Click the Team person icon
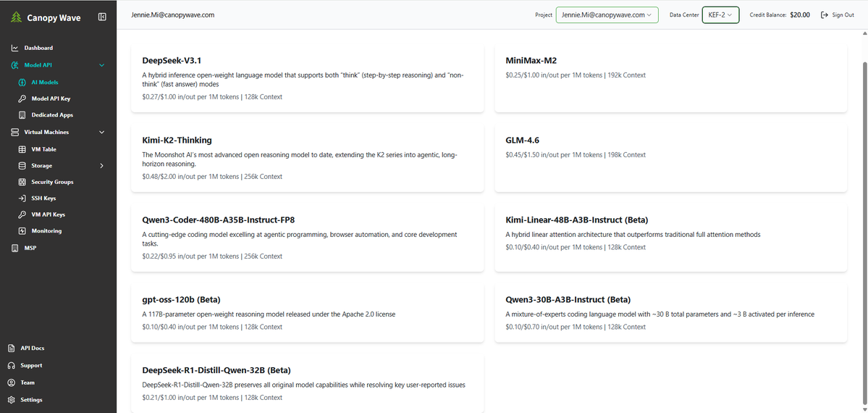This screenshot has height=413, width=868. click(11, 383)
